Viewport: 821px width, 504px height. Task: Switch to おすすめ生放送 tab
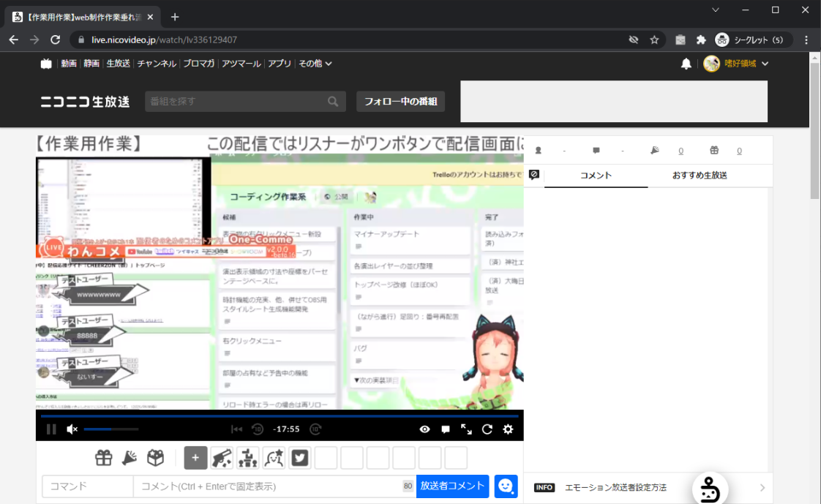700,176
